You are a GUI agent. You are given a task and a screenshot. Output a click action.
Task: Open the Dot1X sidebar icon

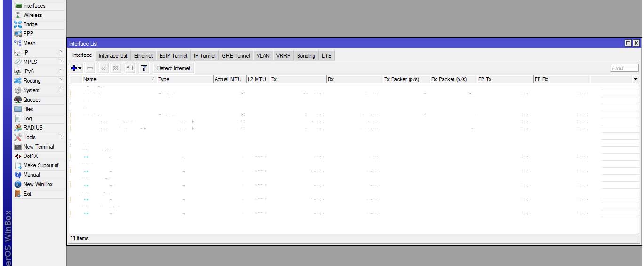click(x=18, y=156)
